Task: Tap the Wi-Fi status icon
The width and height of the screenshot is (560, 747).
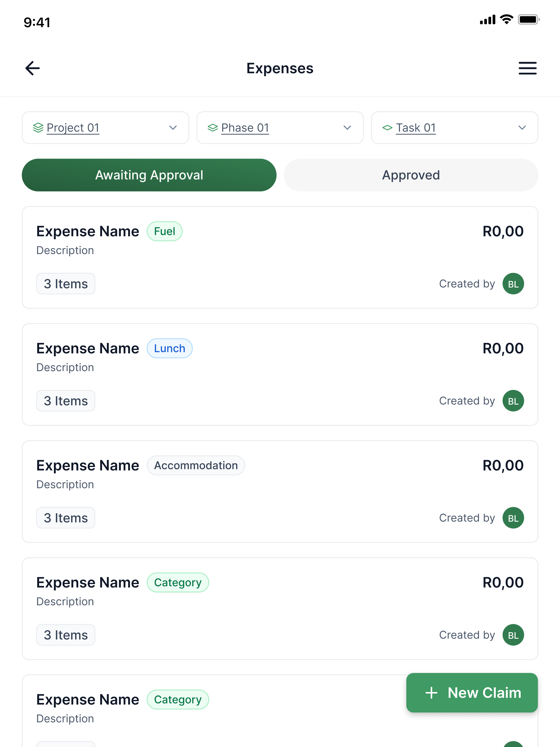Action: (507, 20)
